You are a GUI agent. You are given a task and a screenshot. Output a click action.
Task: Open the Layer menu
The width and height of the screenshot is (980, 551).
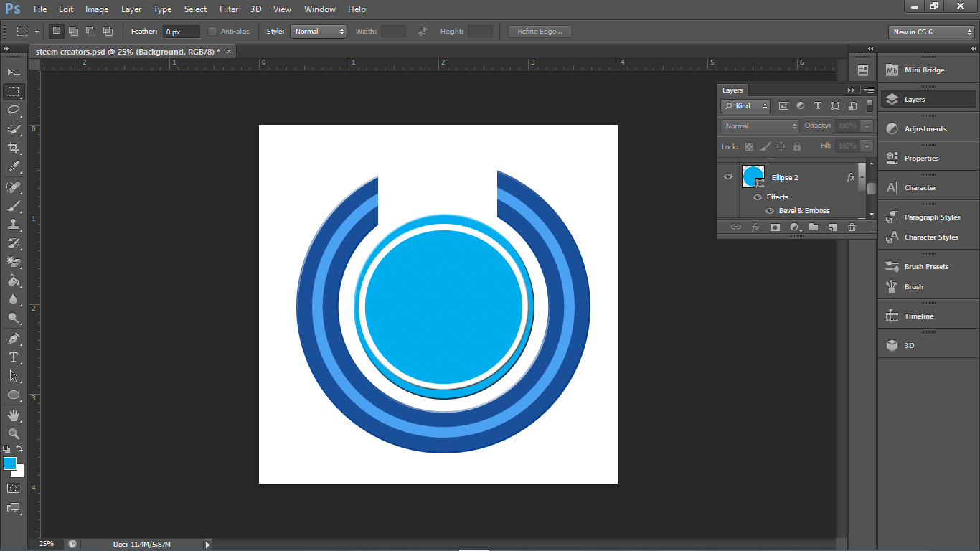pos(131,9)
